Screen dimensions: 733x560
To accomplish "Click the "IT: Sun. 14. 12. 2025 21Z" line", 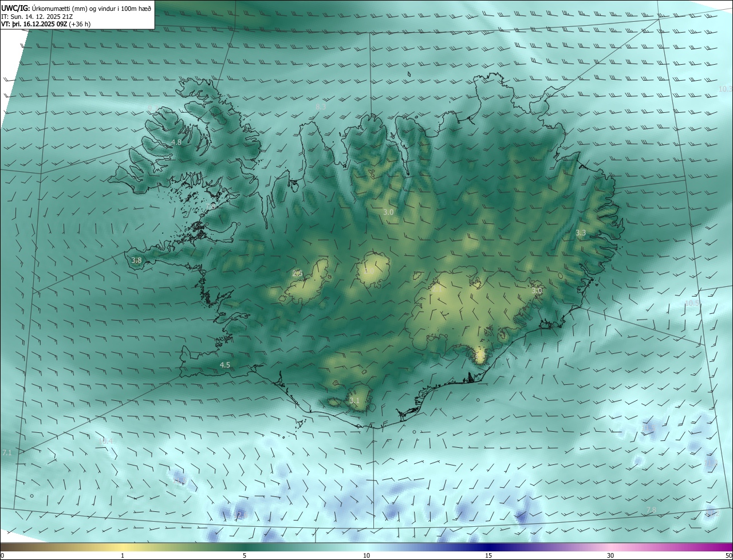I will (37, 16).
